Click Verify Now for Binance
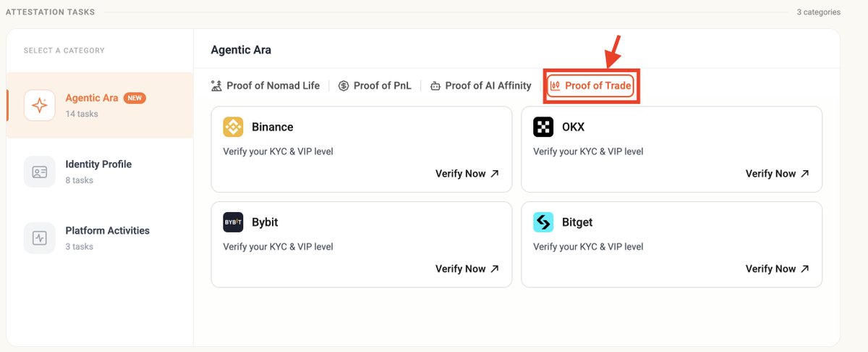Viewport: 868px width, 352px height. pos(467,174)
